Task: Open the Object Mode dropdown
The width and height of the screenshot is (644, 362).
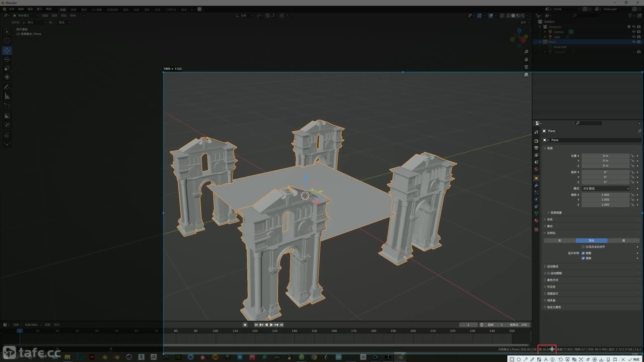Action: 26,16
